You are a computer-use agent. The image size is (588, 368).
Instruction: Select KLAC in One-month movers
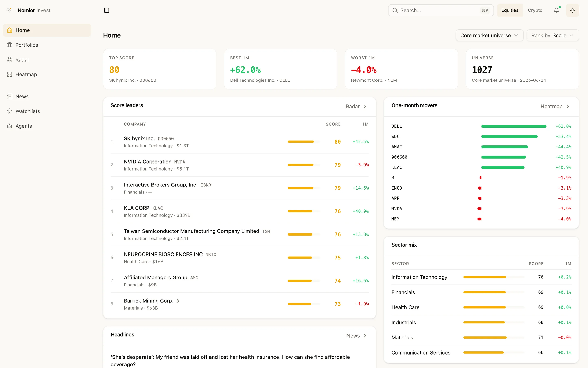pos(481,167)
